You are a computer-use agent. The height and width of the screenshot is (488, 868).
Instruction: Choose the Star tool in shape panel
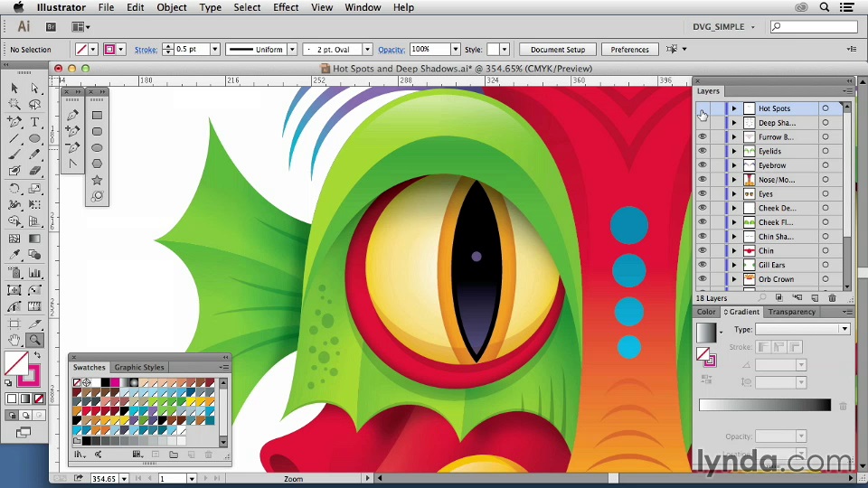coord(97,180)
